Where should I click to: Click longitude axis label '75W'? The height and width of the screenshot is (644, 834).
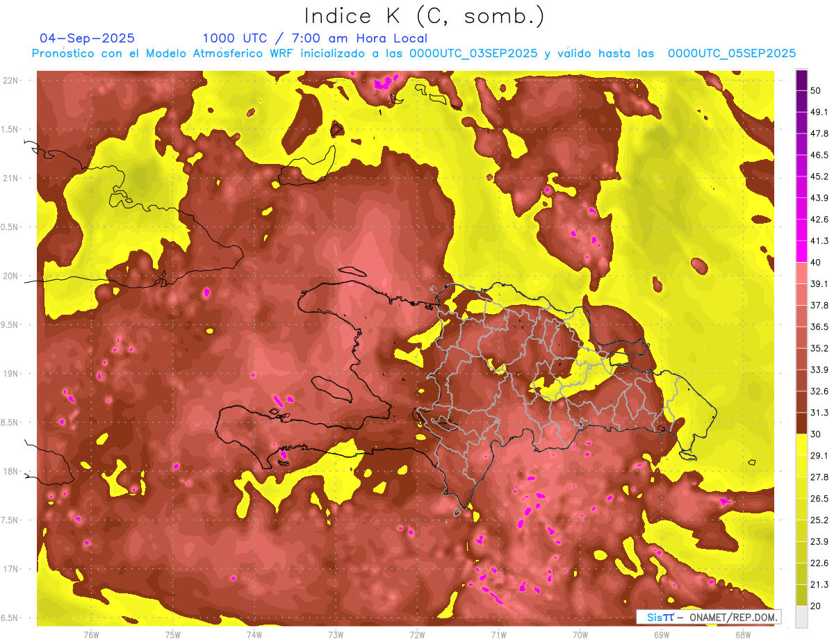(x=173, y=635)
